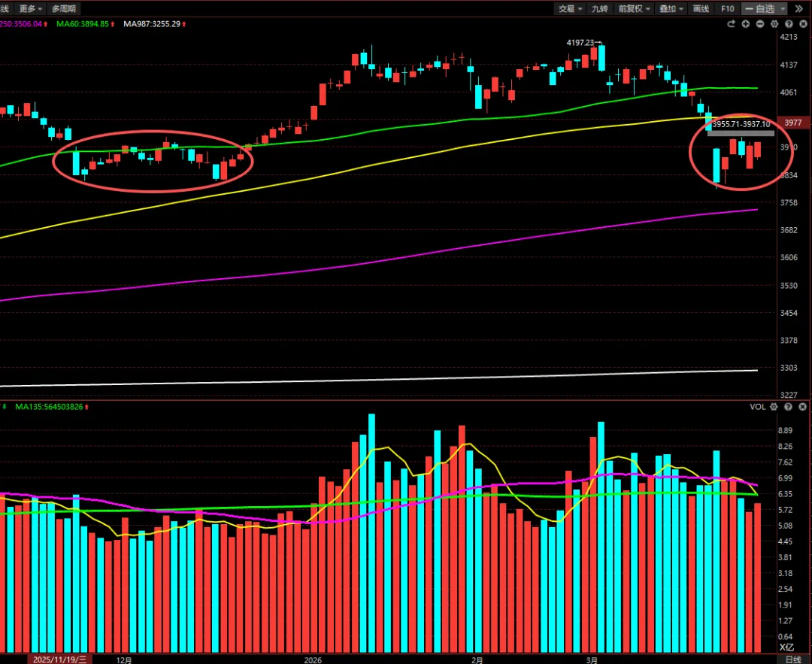Click the 3955.71-3937.10 gap label
The image size is (812, 664).
(x=741, y=124)
